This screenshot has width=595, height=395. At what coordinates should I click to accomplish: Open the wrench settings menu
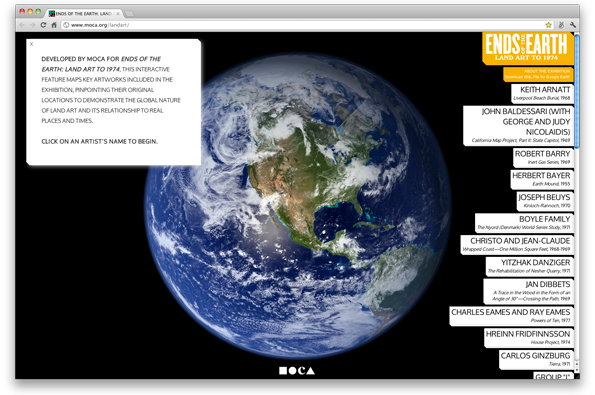[x=573, y=25]
